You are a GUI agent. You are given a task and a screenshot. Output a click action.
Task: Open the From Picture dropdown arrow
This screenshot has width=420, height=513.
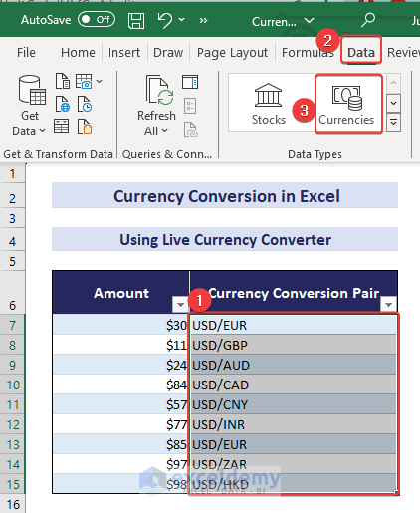tap(99, 81)
